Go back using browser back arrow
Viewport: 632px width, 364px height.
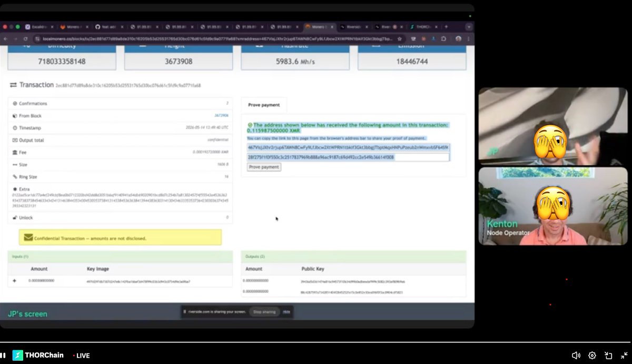coord(6,39)
